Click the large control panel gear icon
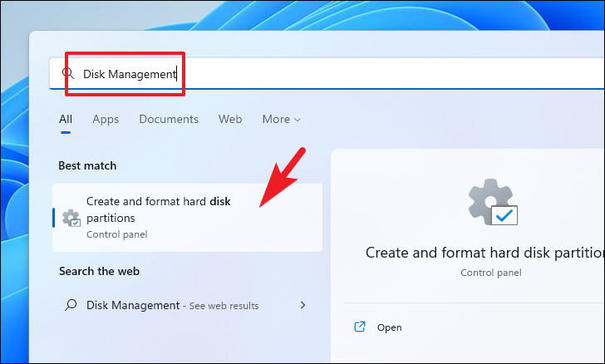Viewport: 605px width, 364px height. pos(493,202)
